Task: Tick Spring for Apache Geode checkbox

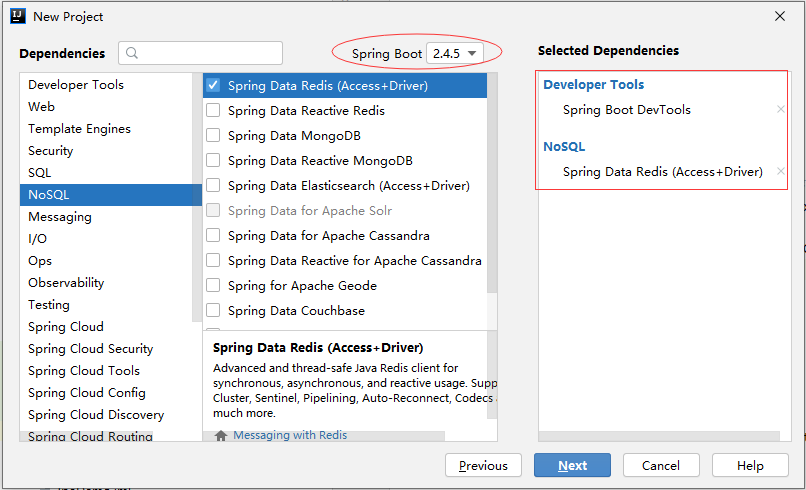Action: coord(213,285)
